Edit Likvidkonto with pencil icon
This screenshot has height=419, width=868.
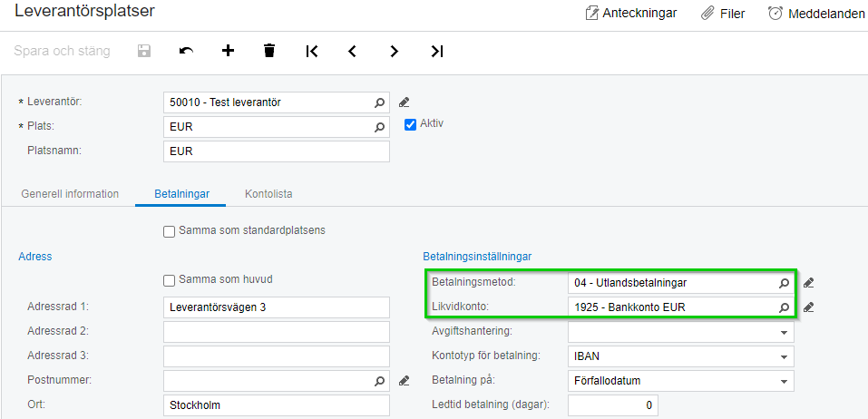[x=809, y=307]
